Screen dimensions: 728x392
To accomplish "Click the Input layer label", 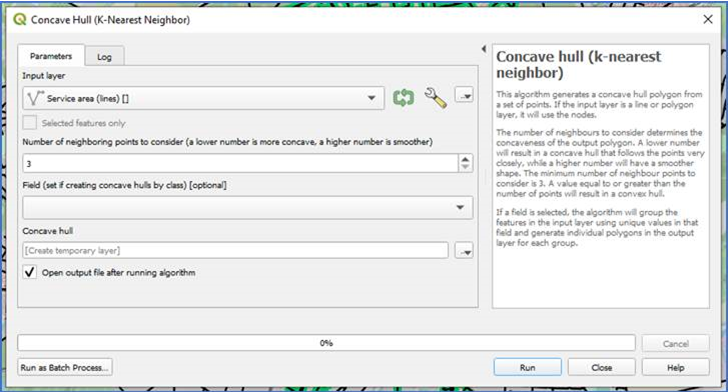I will tap(44, 76).
